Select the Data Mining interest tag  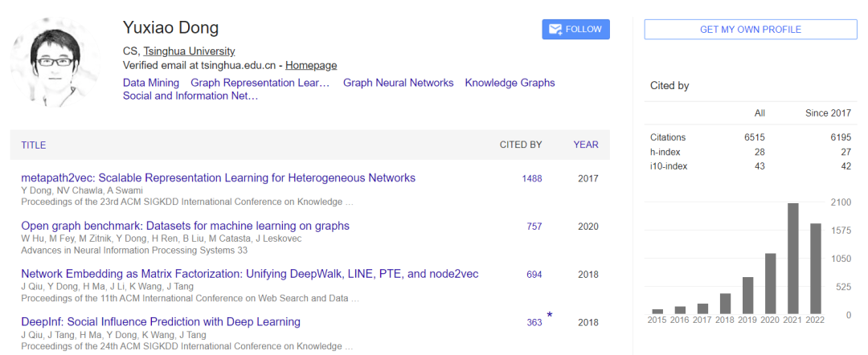[x=151, y=83]
